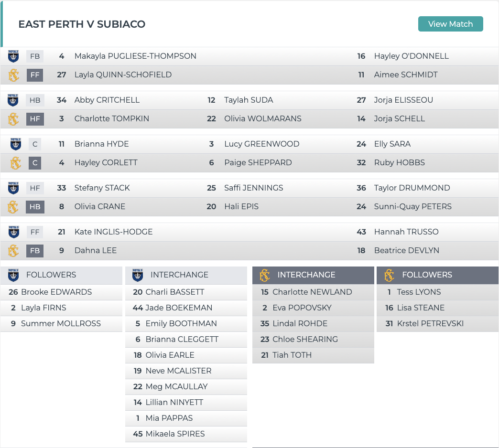499x448 pixels.
Task: Select player Makayla PUGLIESE-THOMPSON
Action: 135,56
